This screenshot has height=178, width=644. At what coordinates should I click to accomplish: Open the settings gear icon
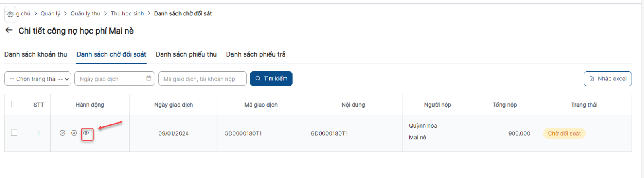(10, 14)
